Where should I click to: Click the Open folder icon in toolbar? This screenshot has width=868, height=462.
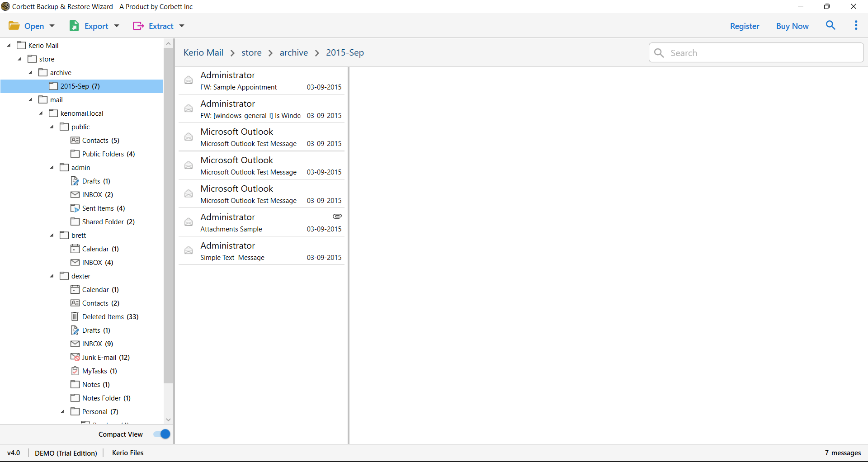(x=14, y=26)
